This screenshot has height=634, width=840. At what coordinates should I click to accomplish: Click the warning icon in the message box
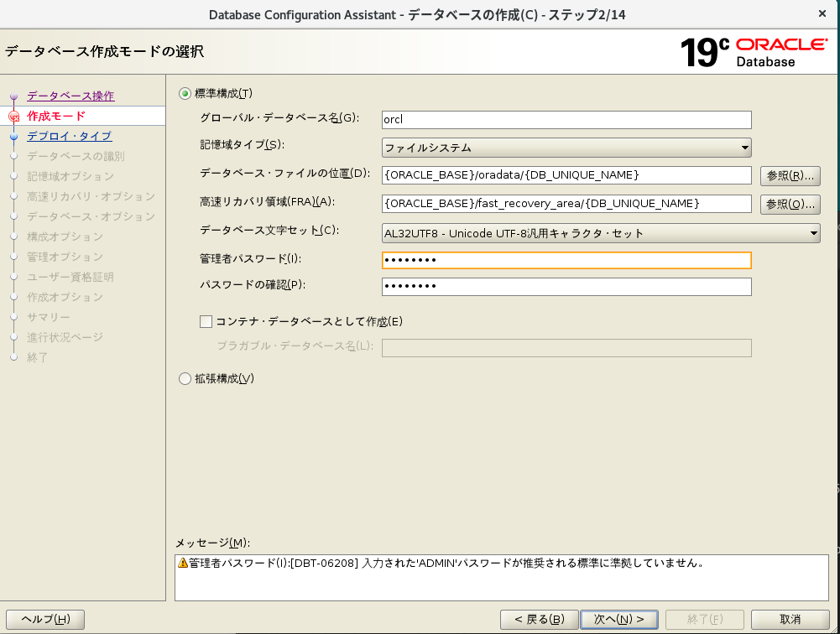(182, 563)
